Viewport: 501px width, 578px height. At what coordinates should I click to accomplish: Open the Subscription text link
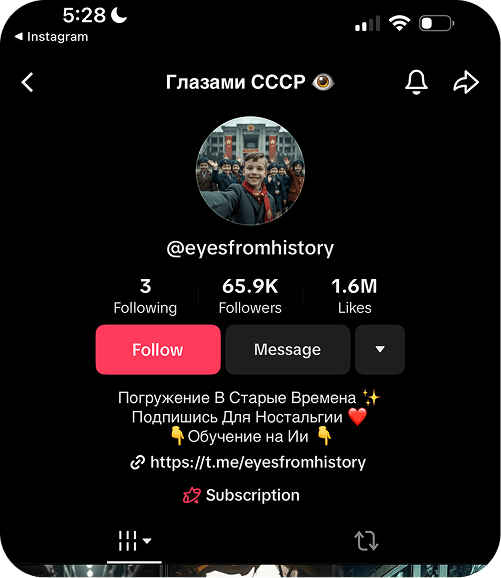pyautogui.click(x=253, y=495)
